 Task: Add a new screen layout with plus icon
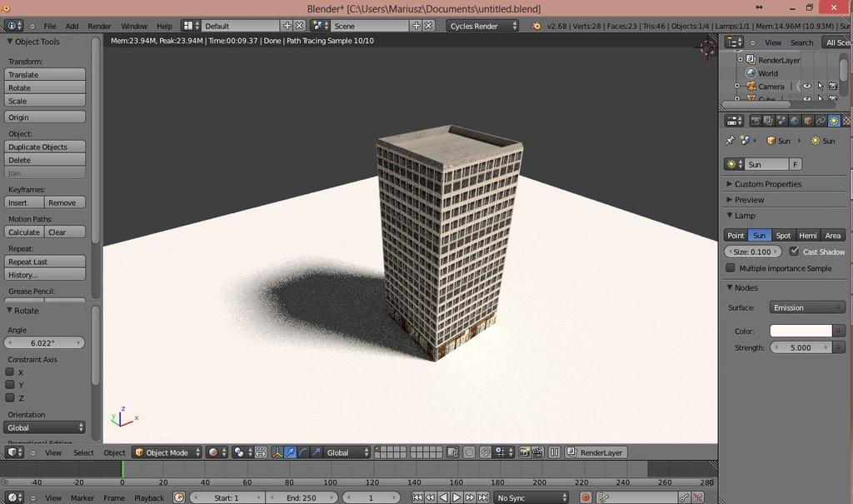(287, 26)
